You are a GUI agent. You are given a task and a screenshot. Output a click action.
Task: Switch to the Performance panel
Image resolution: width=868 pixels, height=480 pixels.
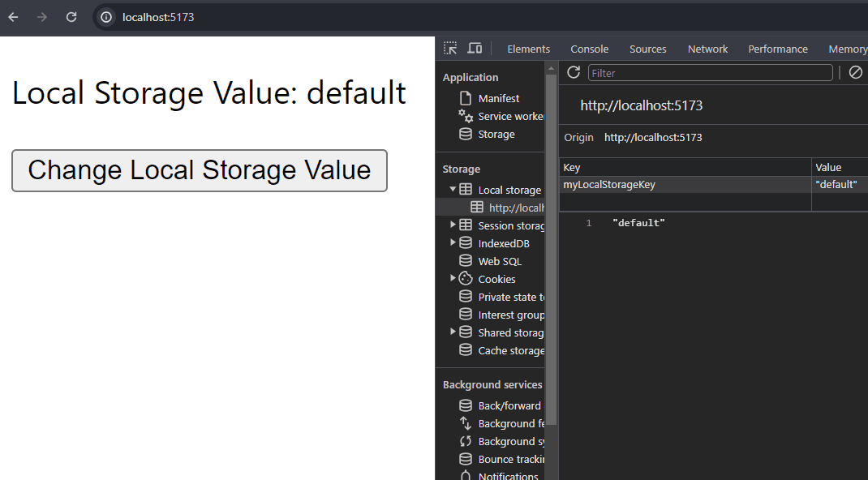pos(777,49)
